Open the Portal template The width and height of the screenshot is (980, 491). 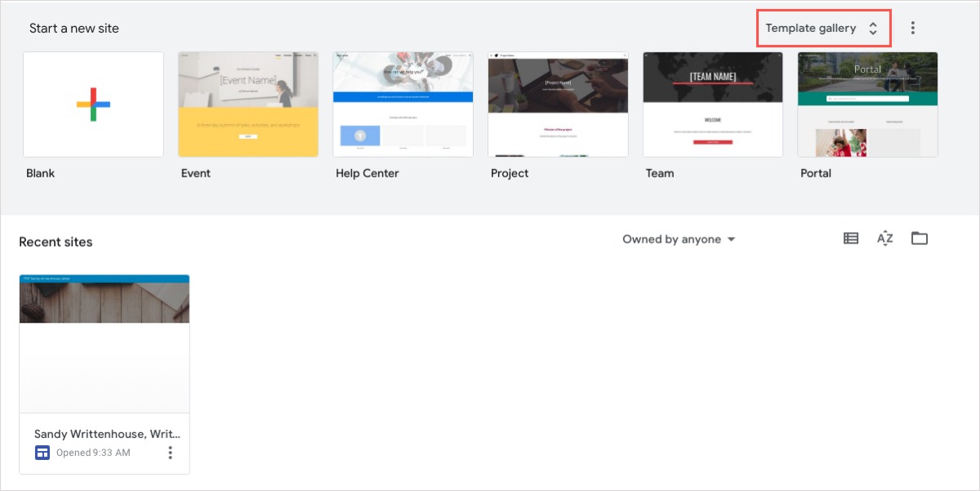(867, 104)
